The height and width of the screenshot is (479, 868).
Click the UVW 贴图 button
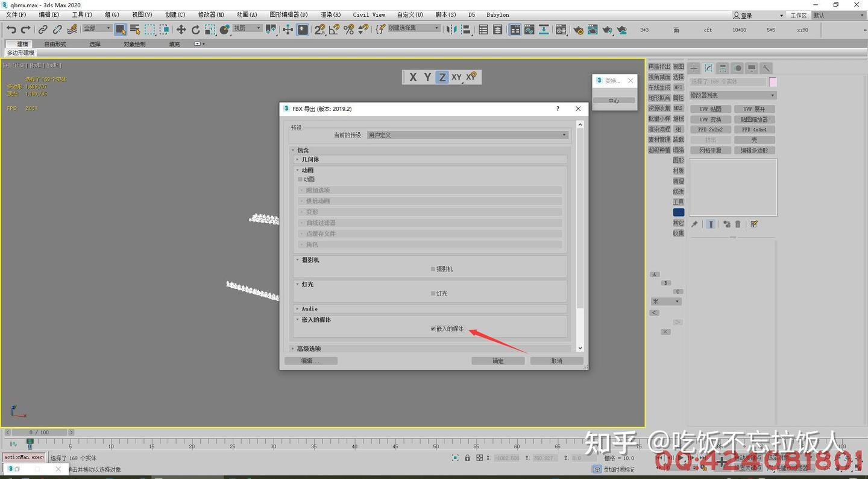709,109
